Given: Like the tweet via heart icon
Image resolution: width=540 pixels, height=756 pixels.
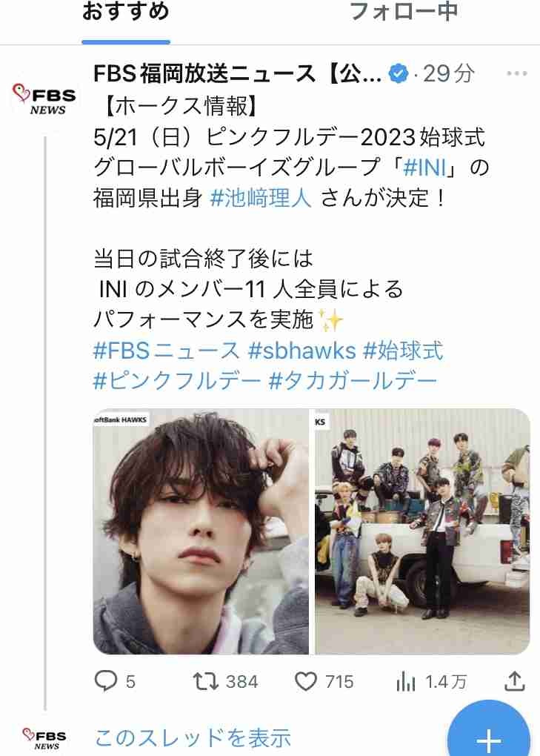Looking at the screenshot, I should tap(305, 681).
